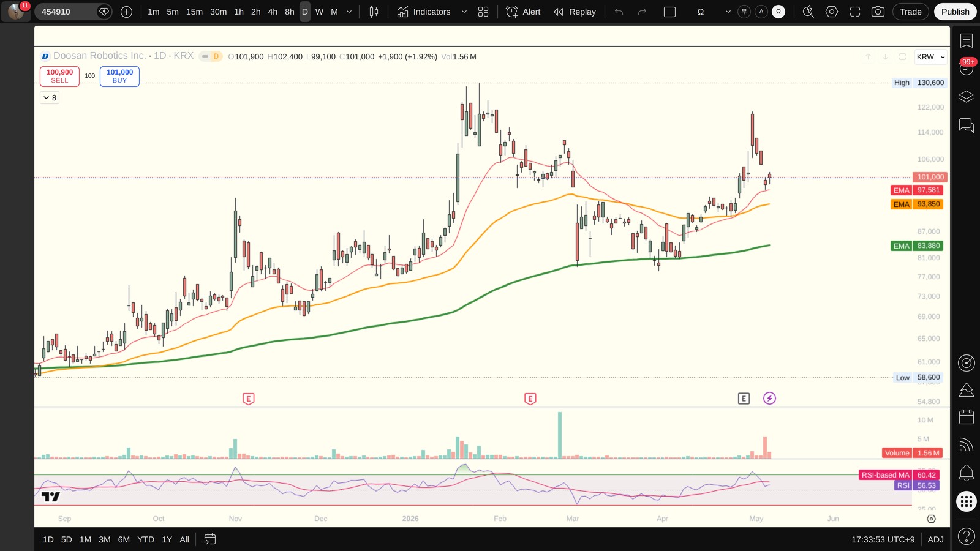Switch to the 4h timeframe
The width and height of the screenshot is (980, 551).
click(x=273, y=12)
